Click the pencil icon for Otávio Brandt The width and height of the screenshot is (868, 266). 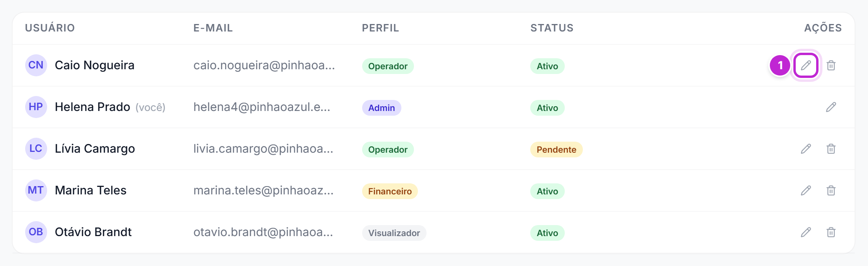pos(806,232)
